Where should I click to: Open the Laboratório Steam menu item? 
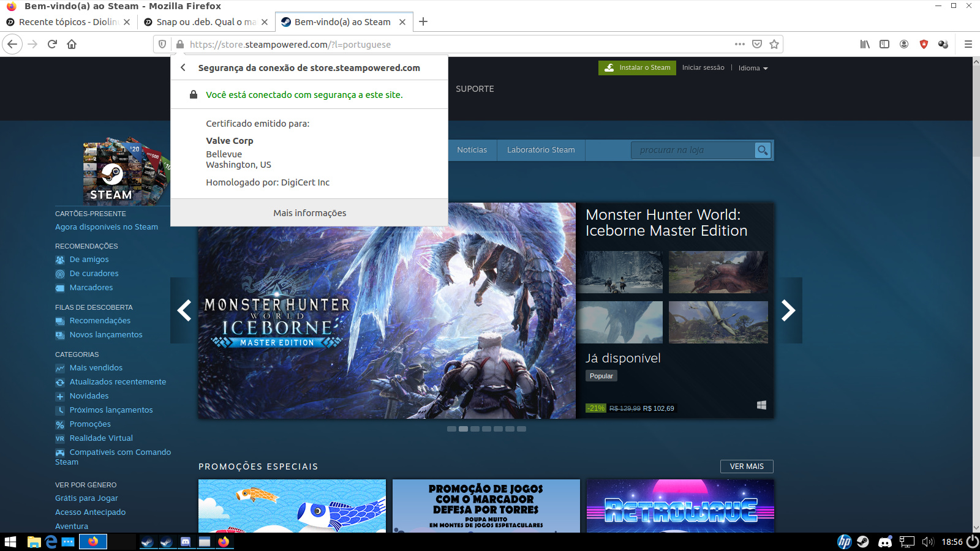[541, 150]
